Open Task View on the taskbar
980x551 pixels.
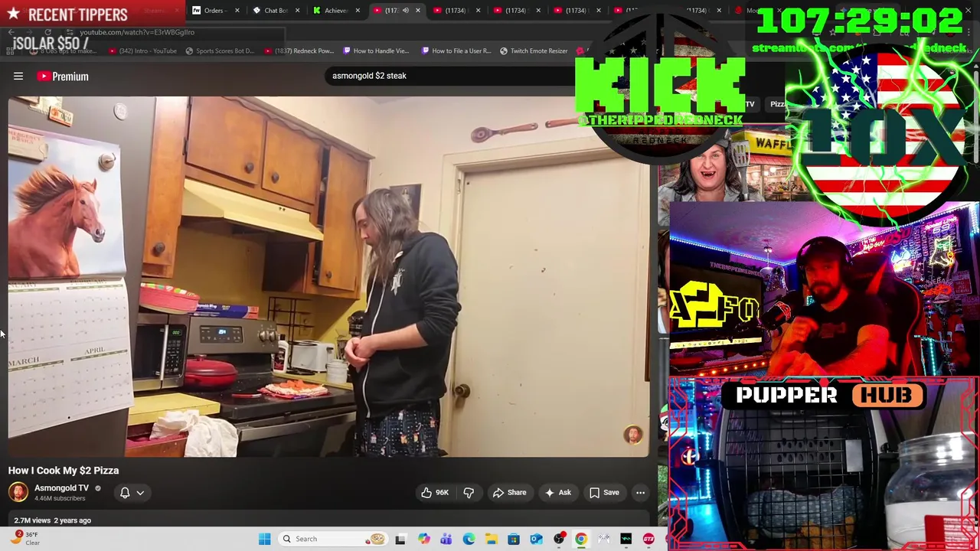click(400, 539)
